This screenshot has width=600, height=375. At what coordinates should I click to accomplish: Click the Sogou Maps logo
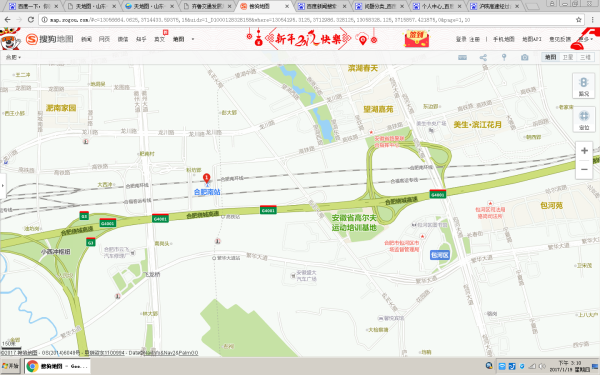click(x=49, y=39)
